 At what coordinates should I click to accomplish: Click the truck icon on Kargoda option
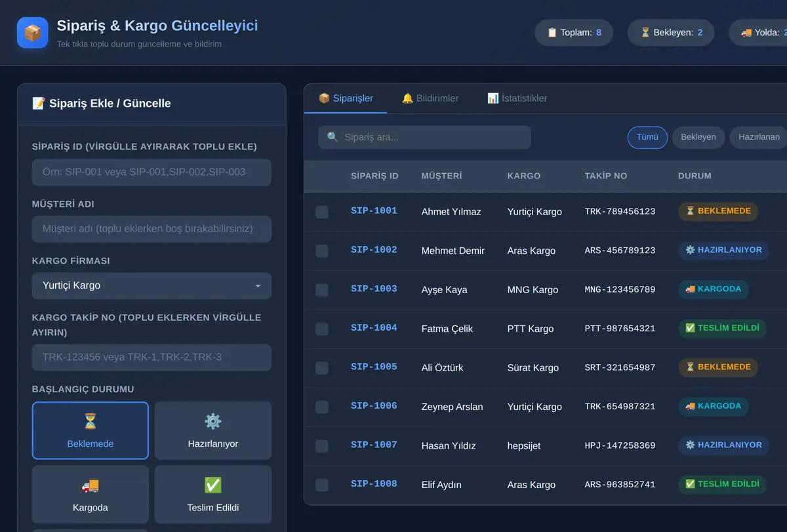pos(91,485)
